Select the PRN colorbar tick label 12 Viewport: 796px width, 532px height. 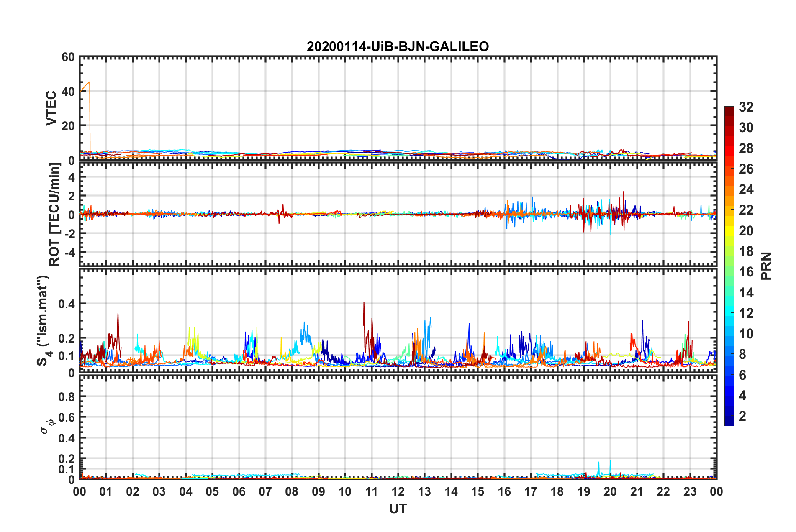746,313
